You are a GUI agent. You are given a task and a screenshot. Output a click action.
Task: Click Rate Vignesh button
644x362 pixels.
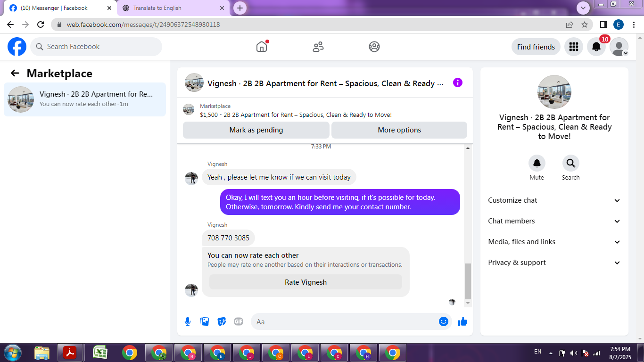pos(305,282)
